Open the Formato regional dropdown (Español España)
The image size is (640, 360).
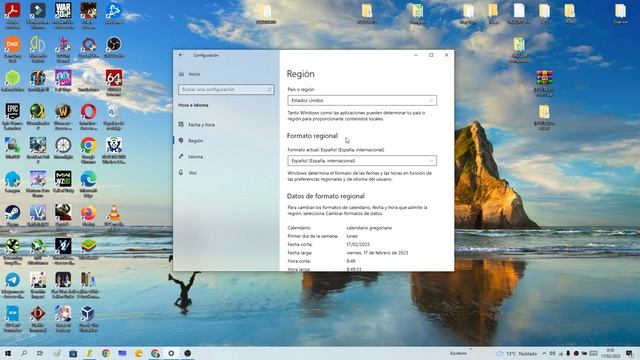362,161
